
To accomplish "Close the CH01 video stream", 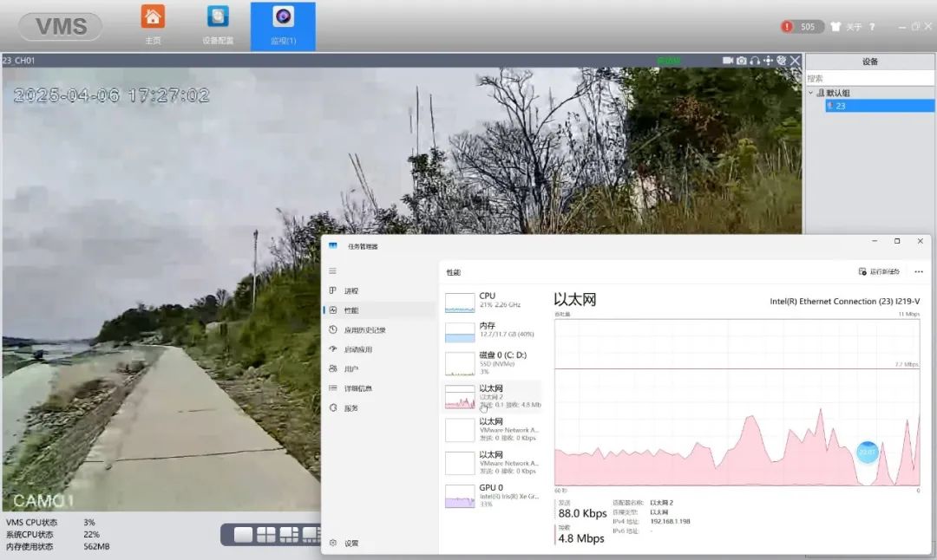I will click(x=795, y=61).
